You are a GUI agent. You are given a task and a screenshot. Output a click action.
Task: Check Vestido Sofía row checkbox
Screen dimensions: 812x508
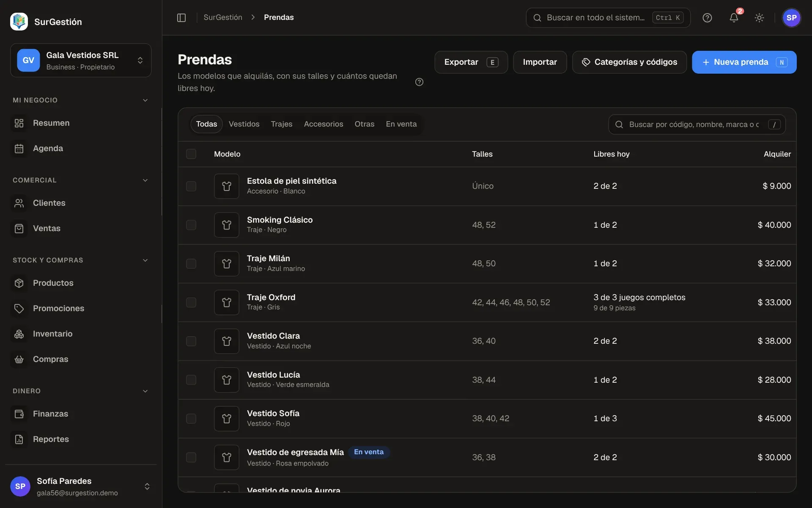tap(191, 419)
